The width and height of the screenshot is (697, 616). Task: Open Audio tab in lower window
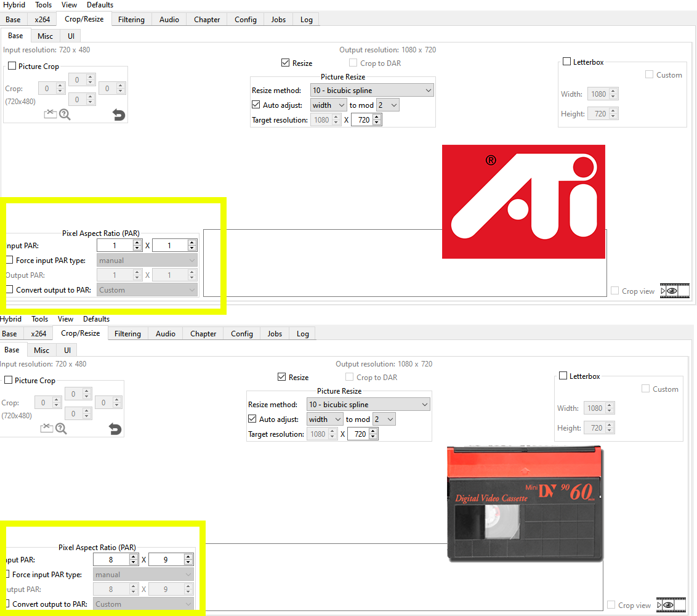[166, 334]
